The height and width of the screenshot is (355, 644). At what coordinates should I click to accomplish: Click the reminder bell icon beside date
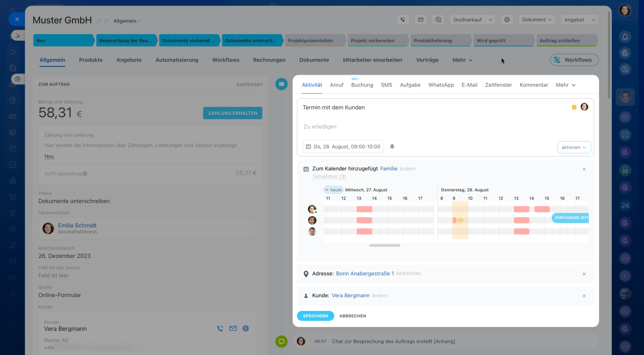coord(392,147)
